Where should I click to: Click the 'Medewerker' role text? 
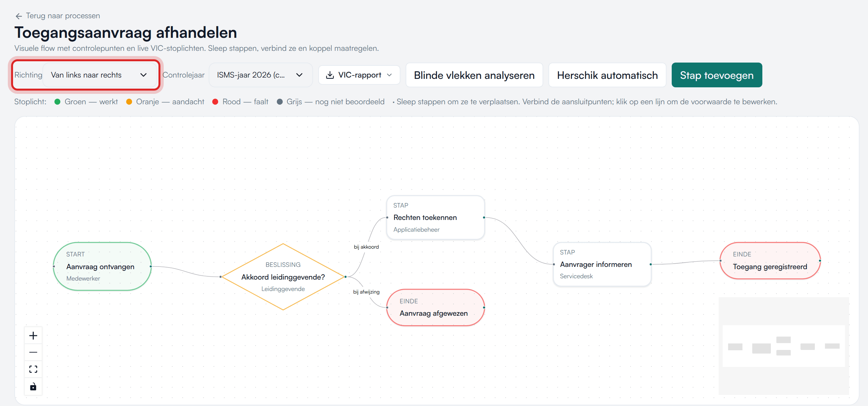coord(83,278)
